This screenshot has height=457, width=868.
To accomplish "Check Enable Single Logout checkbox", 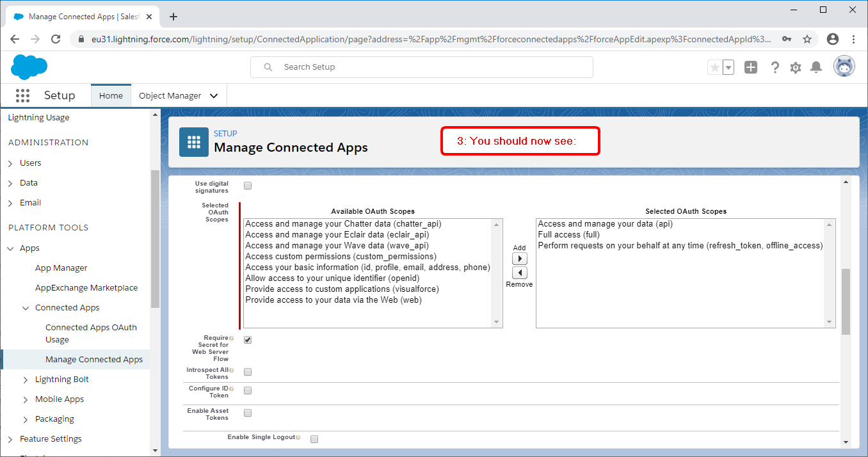I will pos(314,439).
